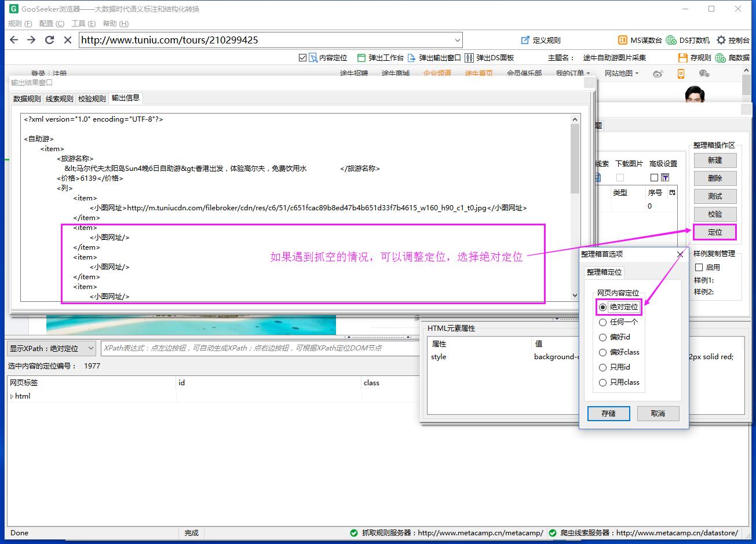Open the URL address history dropdown
The height and width of the screenshot is (544, 756).
[458, 40]
